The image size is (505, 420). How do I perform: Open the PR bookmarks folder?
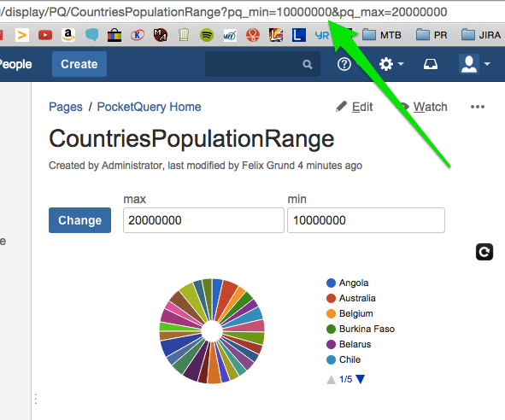432,35
